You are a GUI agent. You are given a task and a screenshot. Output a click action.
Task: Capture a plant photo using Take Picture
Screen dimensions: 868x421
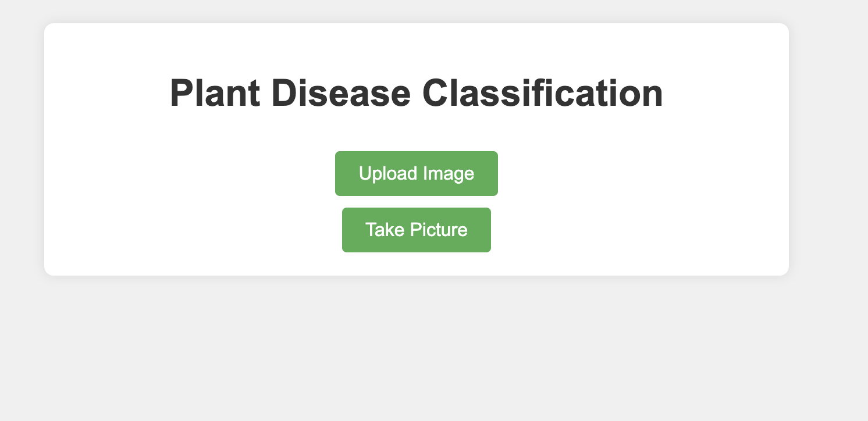pyautogui.click(x=416, y=230)
